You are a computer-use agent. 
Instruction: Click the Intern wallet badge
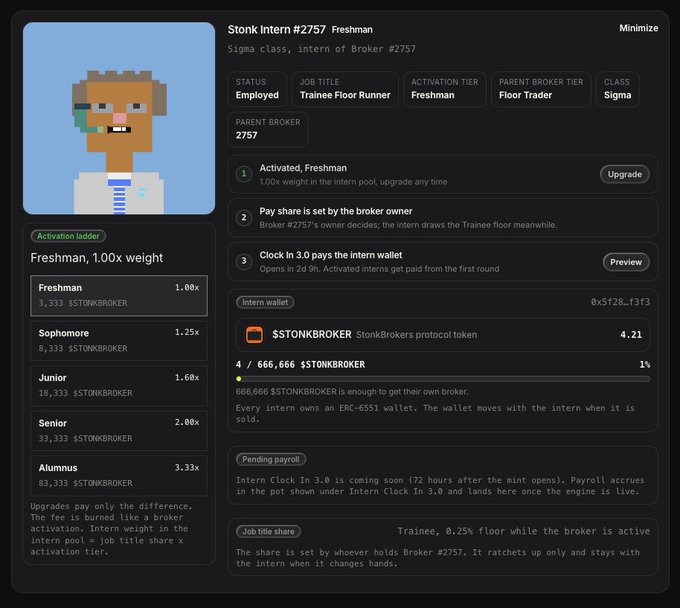click(265, 302)
